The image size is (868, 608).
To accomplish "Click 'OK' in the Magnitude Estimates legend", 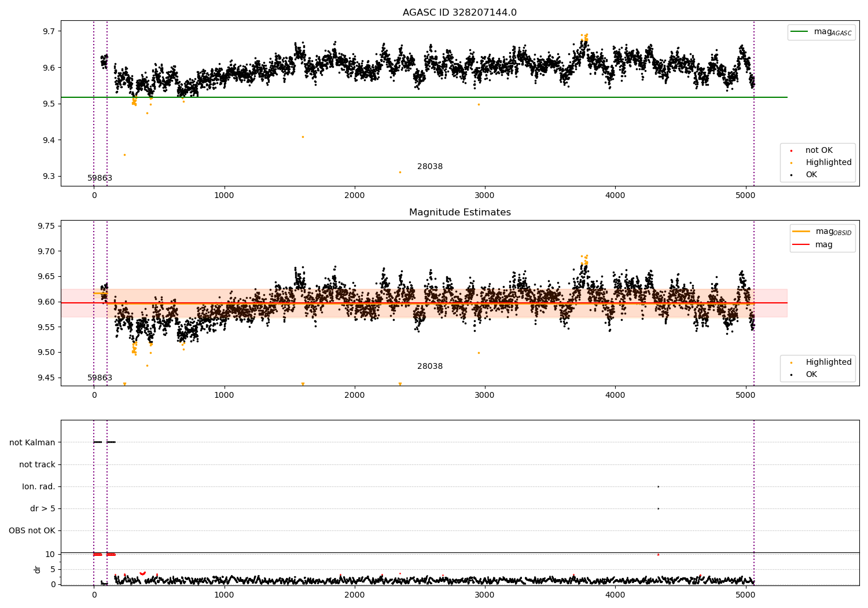I will [x=811, y=375].
